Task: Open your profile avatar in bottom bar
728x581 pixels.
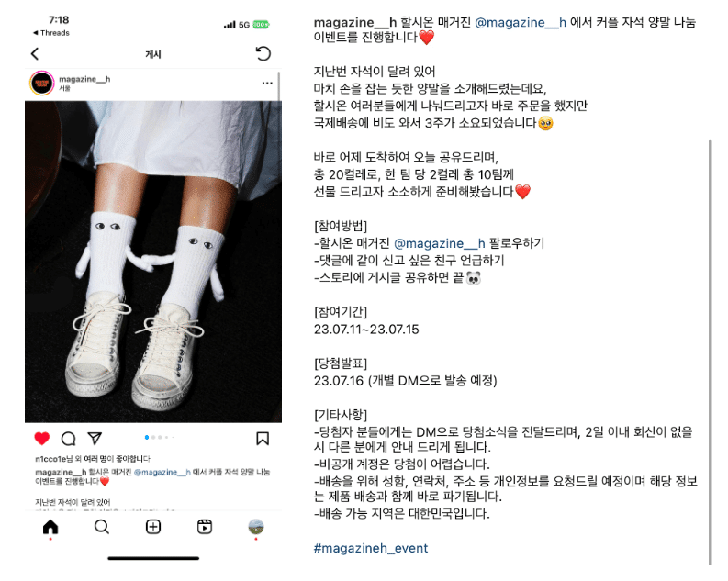Action: (x=256, y=527)
